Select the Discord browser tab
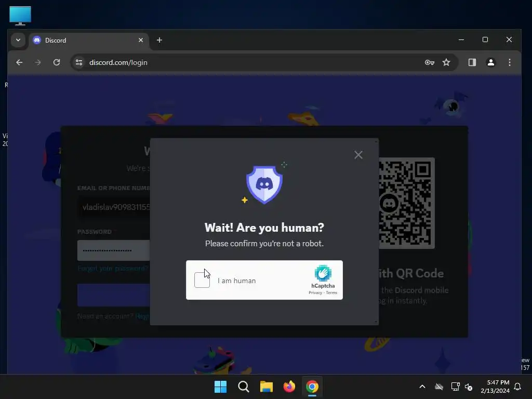532x399 pixels. (x=88, y=41)
